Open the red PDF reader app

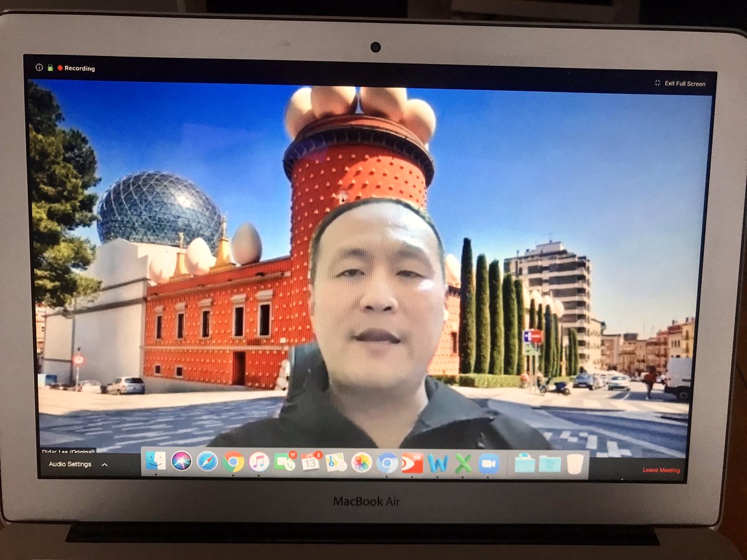412,463
